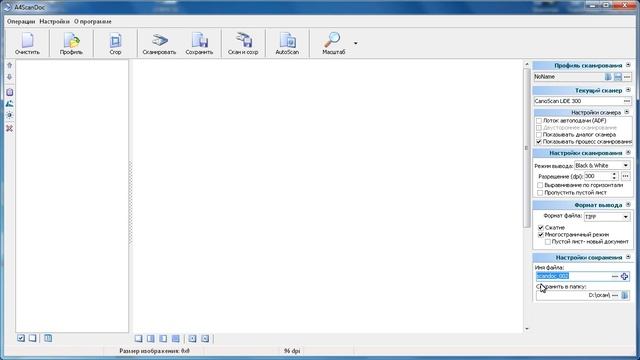Viewport: 640px width, 360px height.
Task: Click the Скан и сохр toolbar icon
Action: tap(243, 43)
